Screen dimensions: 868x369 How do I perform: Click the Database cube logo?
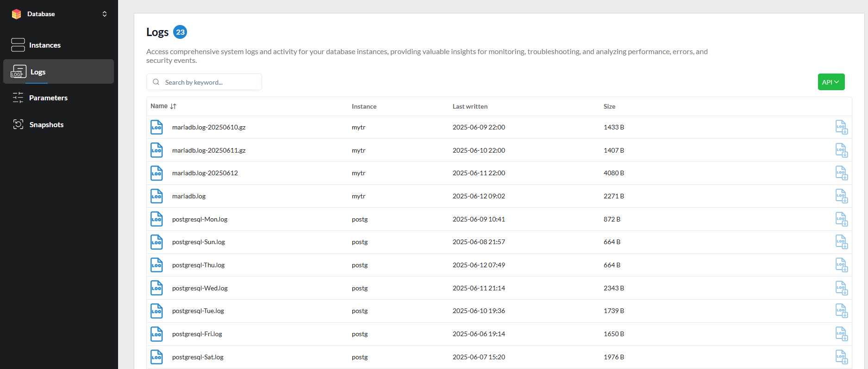(x=17, y=14)
